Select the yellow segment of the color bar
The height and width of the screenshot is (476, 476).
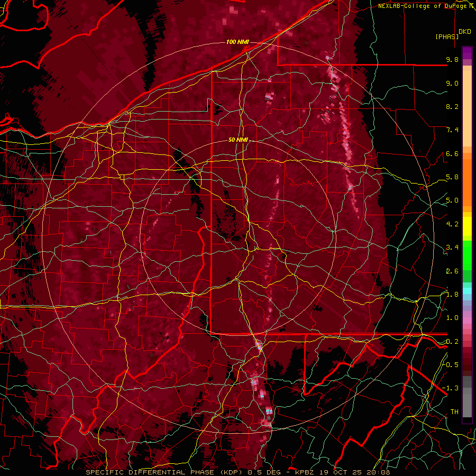pyautogui.click(x=467, y=226)
